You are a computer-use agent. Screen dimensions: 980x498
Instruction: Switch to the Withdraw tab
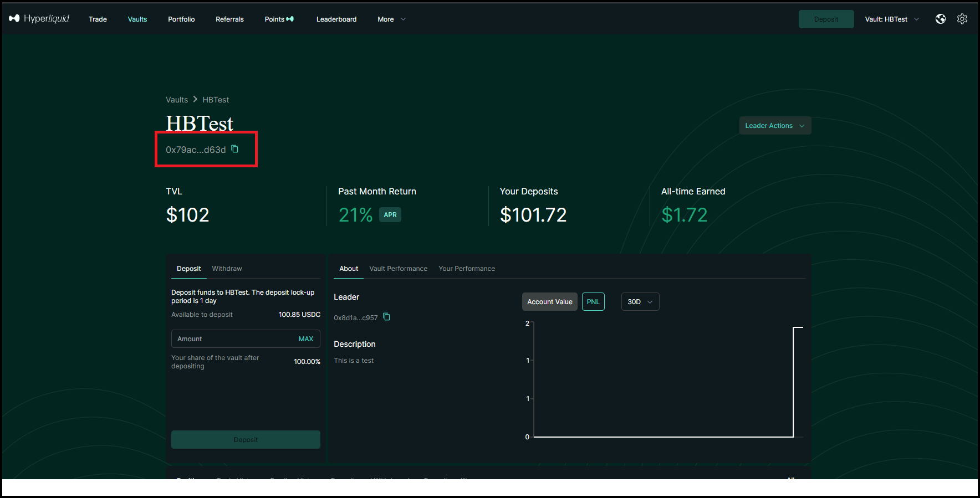pyautogui.click(x=227, y=269)
